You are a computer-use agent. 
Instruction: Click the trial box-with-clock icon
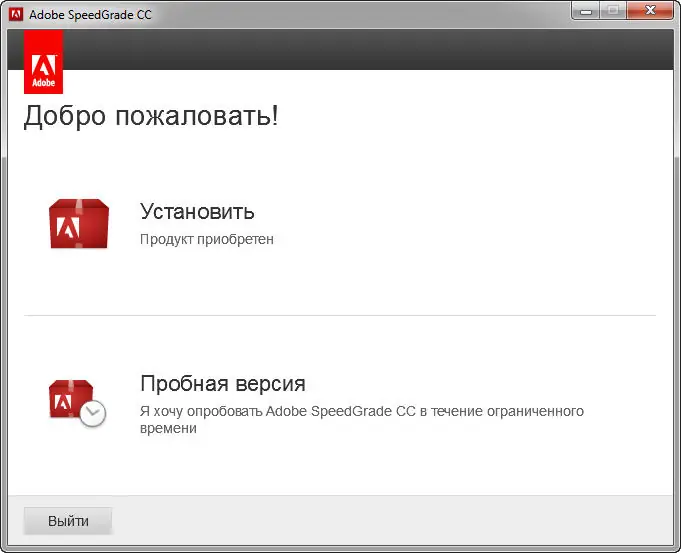point(77,403)
